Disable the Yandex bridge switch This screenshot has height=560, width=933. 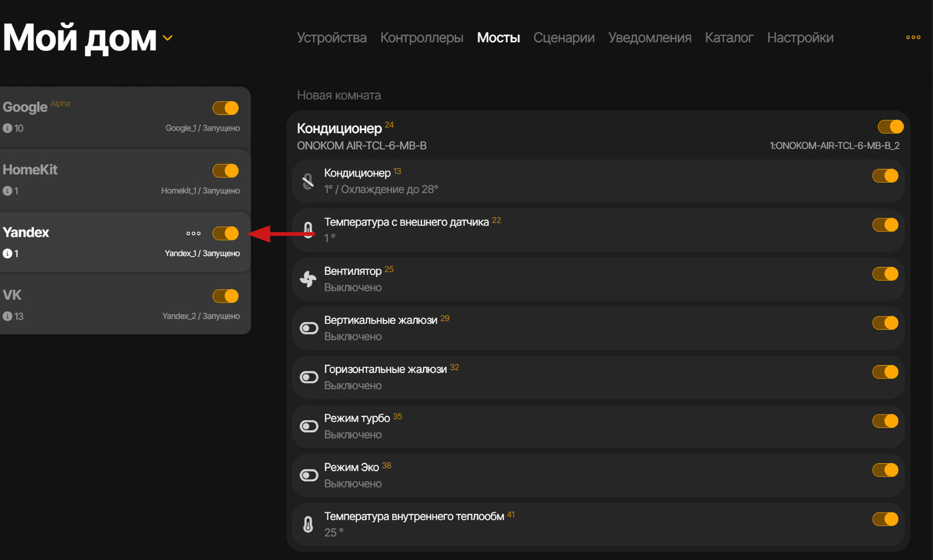[226, 234]
